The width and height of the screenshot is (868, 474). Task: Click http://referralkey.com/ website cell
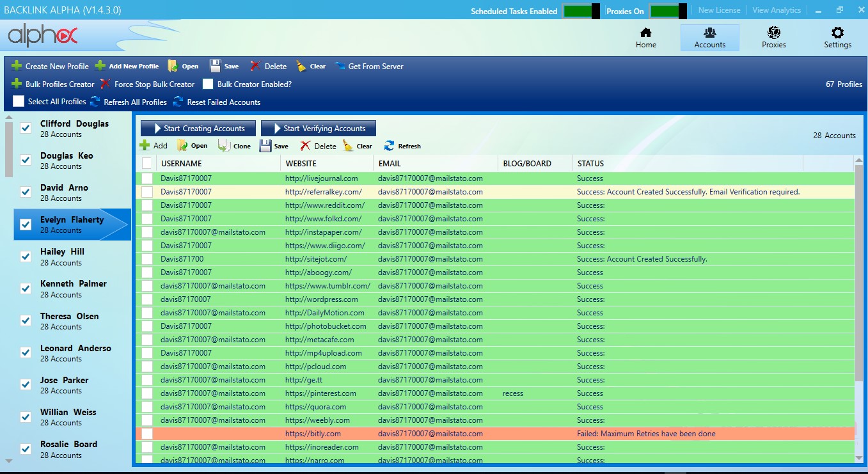coord(324,192)
